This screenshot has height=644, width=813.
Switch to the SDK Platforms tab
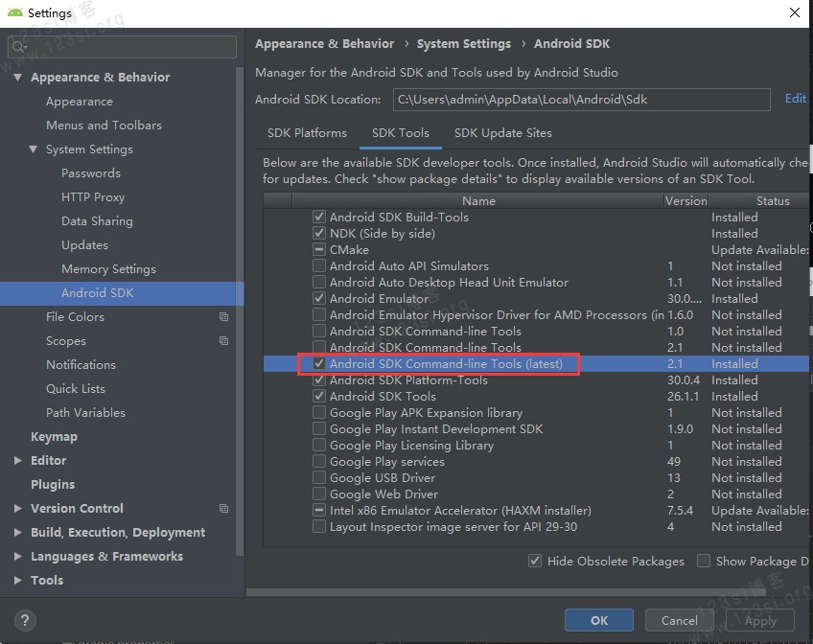click(307, 133)
